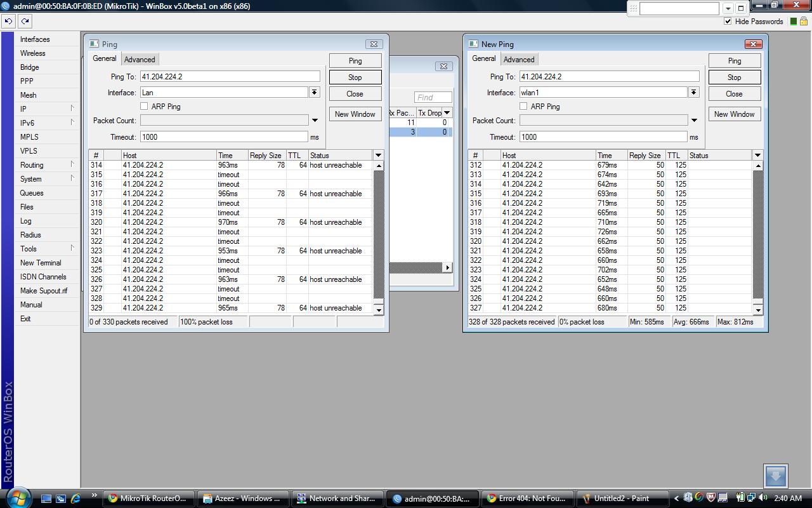
Task: Open column selector dropdown in New Ping results table
Action: (757, 155)
